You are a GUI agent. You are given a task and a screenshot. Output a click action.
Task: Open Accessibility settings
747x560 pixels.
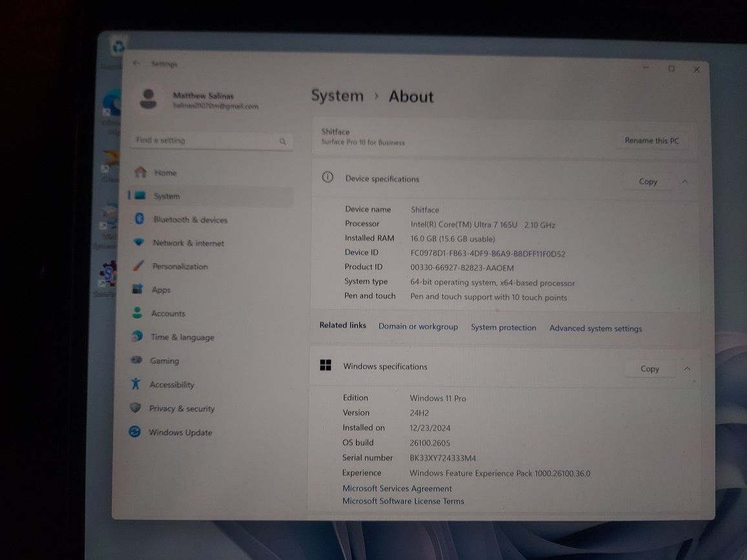(172, 384)
